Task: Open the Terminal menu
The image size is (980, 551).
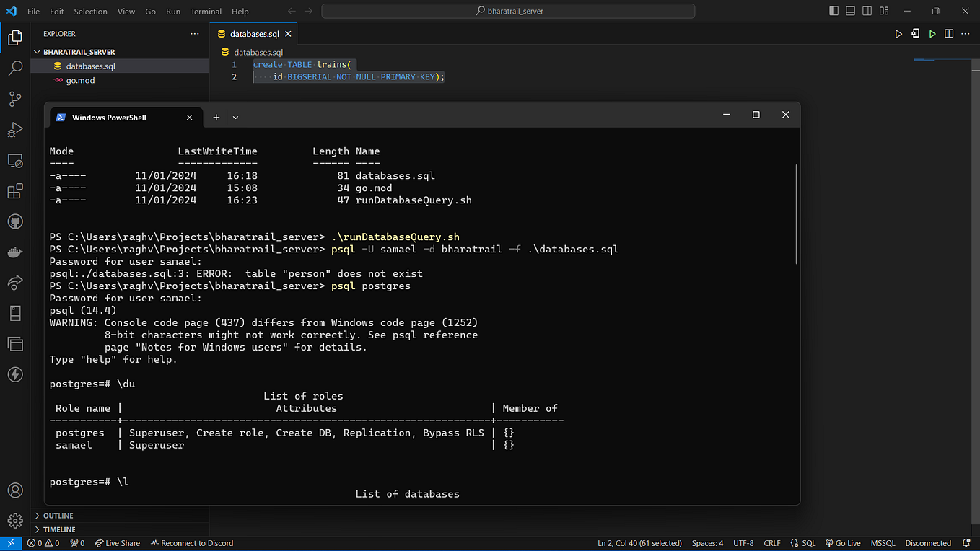Action: pyautogui.click(x=206, y=12)
